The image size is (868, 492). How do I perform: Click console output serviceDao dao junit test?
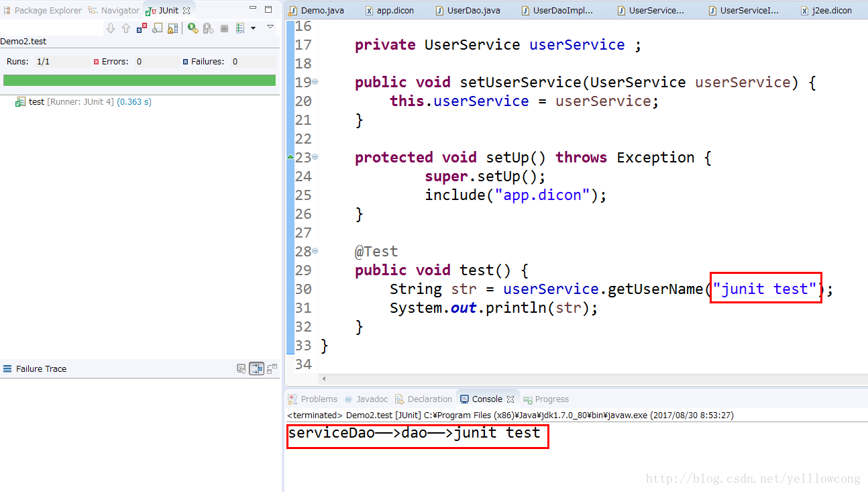coord(415,433)
